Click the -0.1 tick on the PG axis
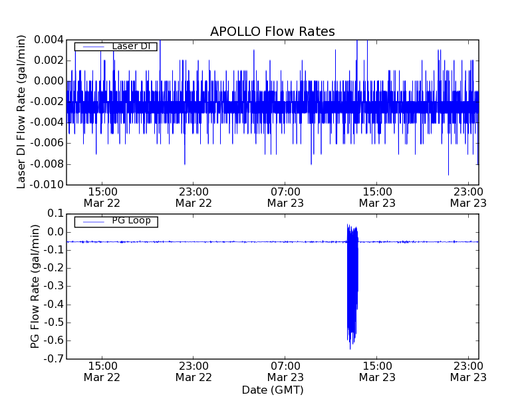 click(x=54, y=251)
